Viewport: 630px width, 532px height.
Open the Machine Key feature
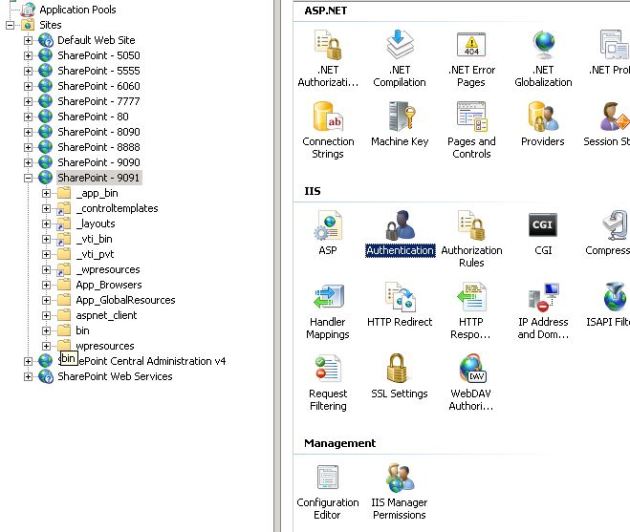(x=399, y=124)
